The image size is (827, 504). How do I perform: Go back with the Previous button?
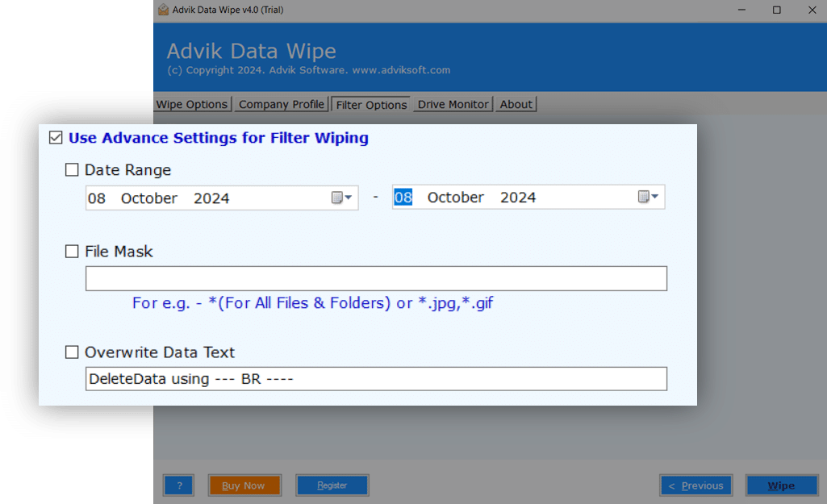695,485
